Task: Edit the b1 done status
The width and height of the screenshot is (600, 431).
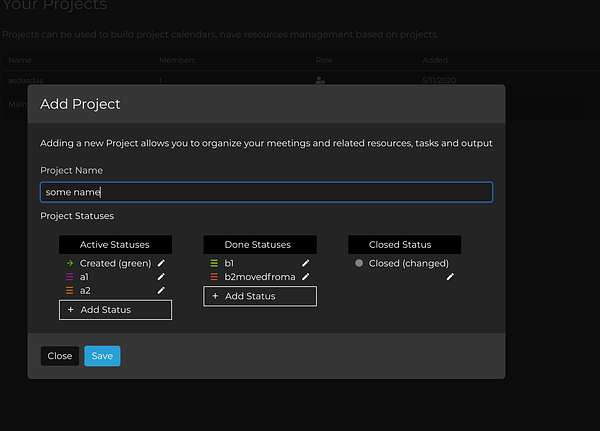Action: (x=305, y=263)
